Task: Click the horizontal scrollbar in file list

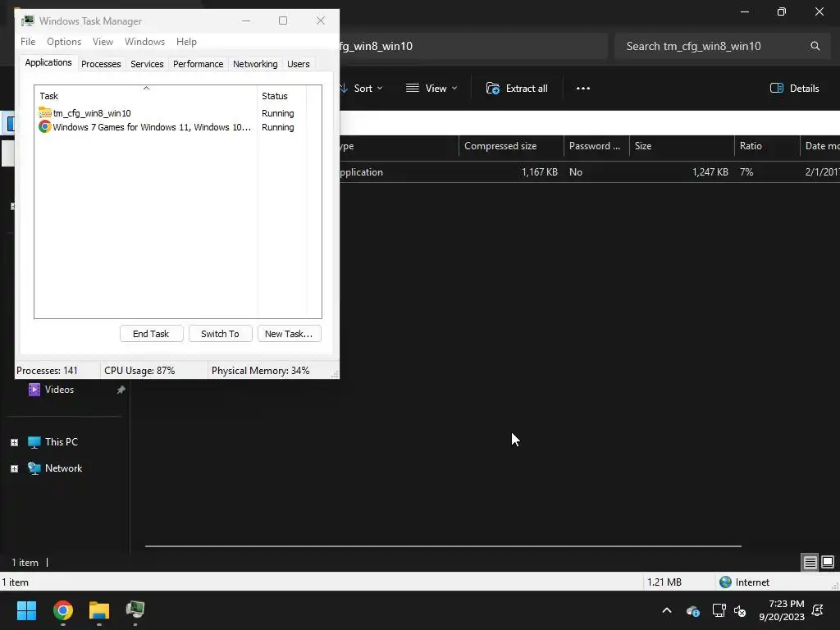Action: (443, 546)
